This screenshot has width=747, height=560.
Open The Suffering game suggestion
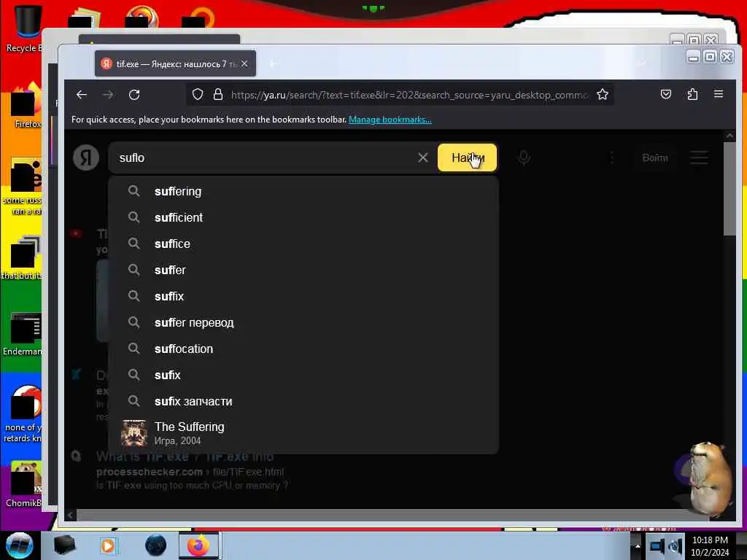pos(303,433)
